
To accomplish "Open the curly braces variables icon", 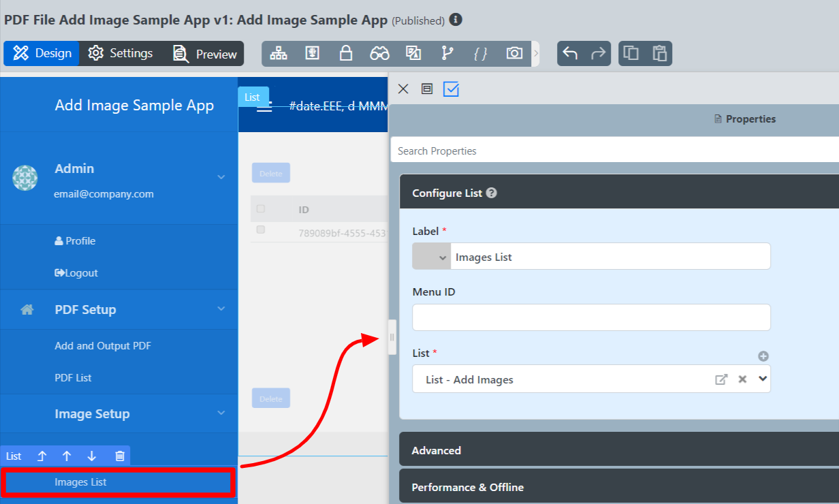I will (481, 54).
